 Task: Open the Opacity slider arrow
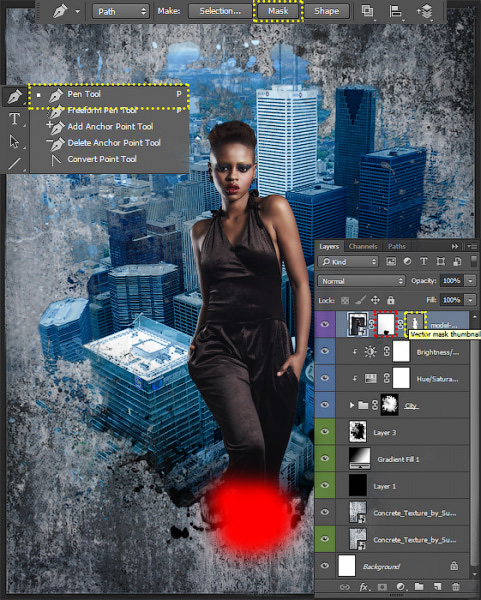coord(470,281)
